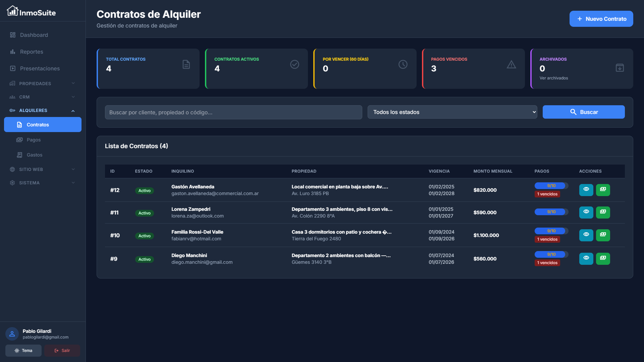Viewport: 644px width, 362px height.
Task: Click the Presentaciones sidebar icon
Action: [12, 68]
